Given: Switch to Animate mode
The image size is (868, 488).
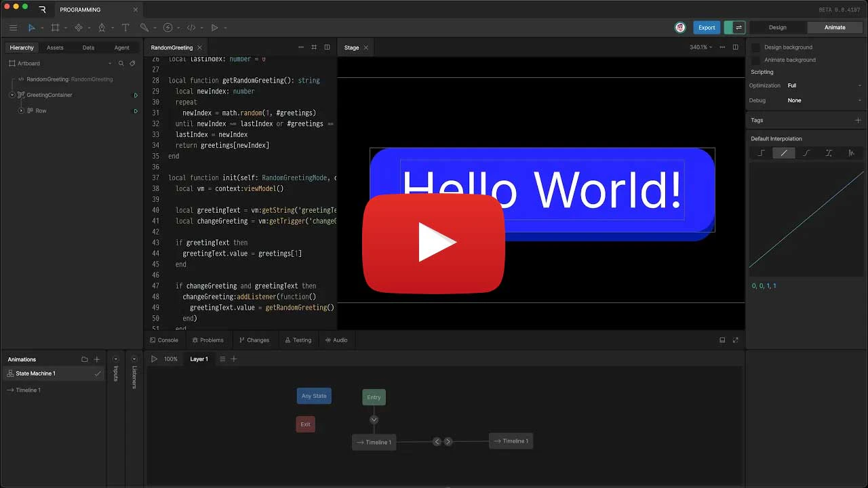Looking at the screenshot, I should [835, 28].
